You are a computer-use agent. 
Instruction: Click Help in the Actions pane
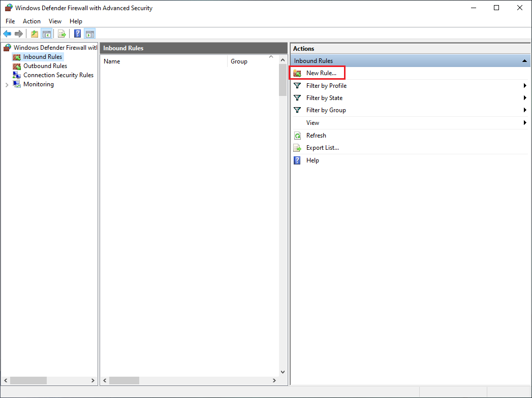coord(312,160)
